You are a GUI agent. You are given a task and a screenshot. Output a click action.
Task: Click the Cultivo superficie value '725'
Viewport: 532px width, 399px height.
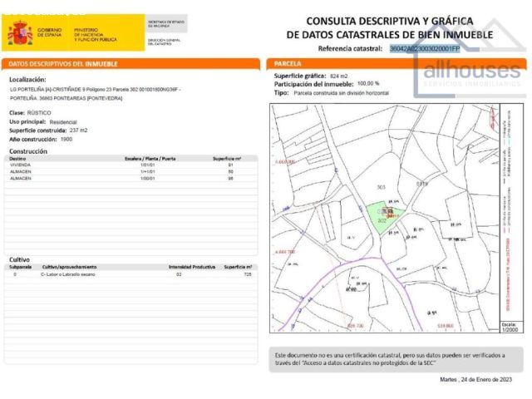click(x=248, y=274)
